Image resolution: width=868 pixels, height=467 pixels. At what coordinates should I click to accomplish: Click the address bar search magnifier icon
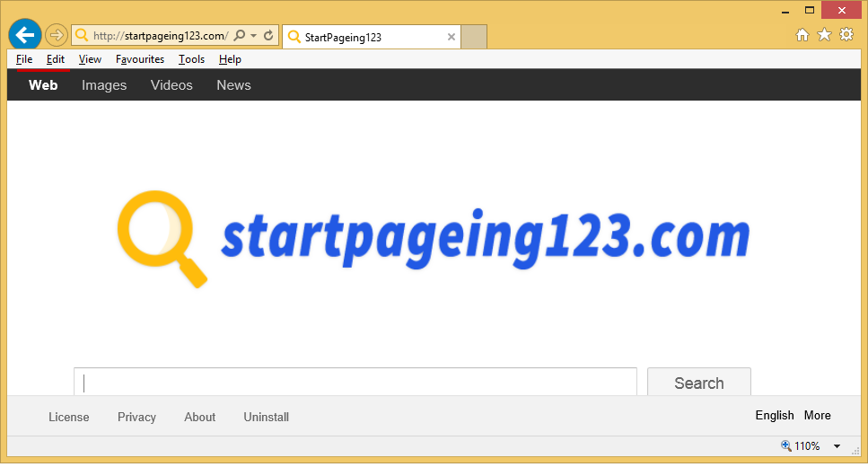point(240,36)
